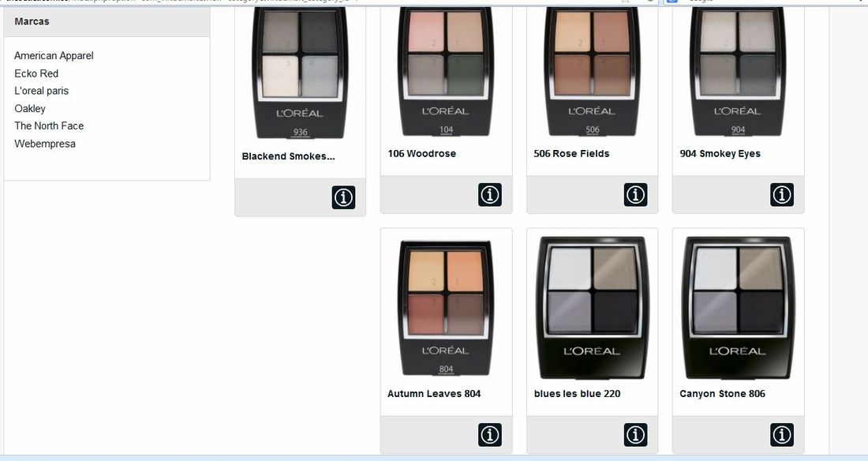Open Autumn Leaves 804 product title
The height and width of the screenshot is (461, 868).
pyautogui.click(x=434, y=393)
